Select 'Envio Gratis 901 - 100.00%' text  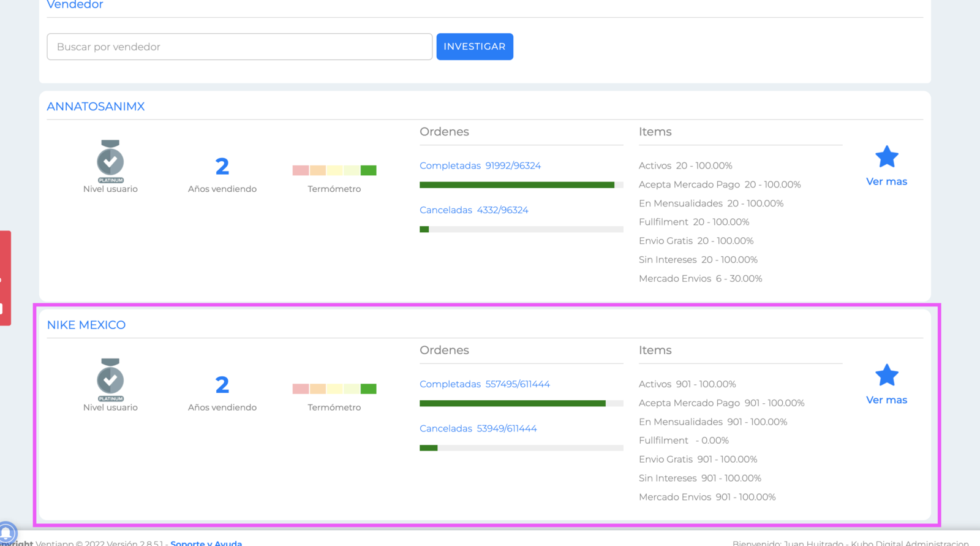pos(698,459)
